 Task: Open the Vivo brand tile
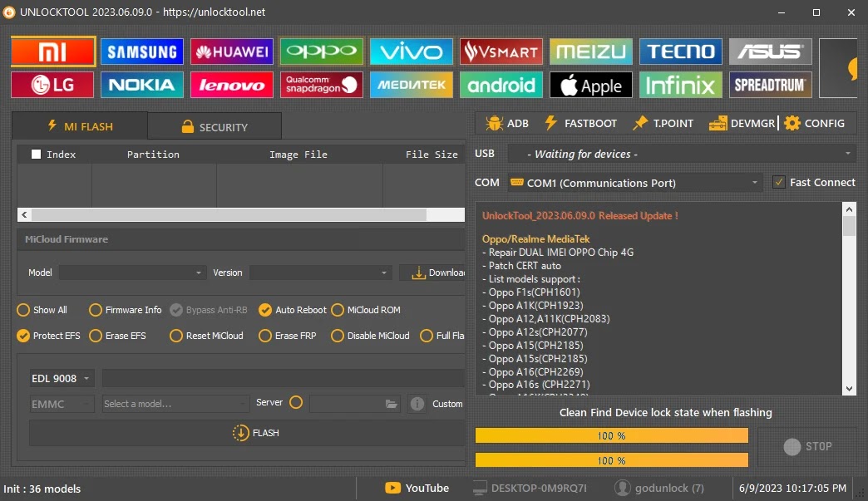click(x=412, y=52)
